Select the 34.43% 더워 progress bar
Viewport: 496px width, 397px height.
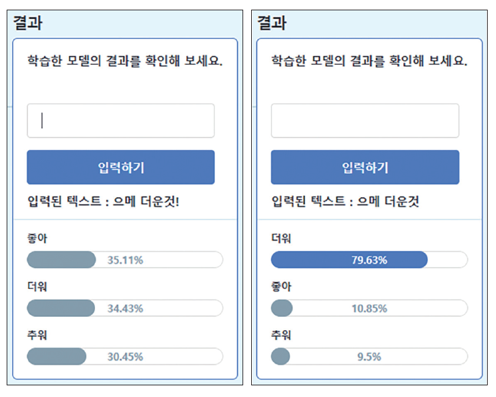125,308
